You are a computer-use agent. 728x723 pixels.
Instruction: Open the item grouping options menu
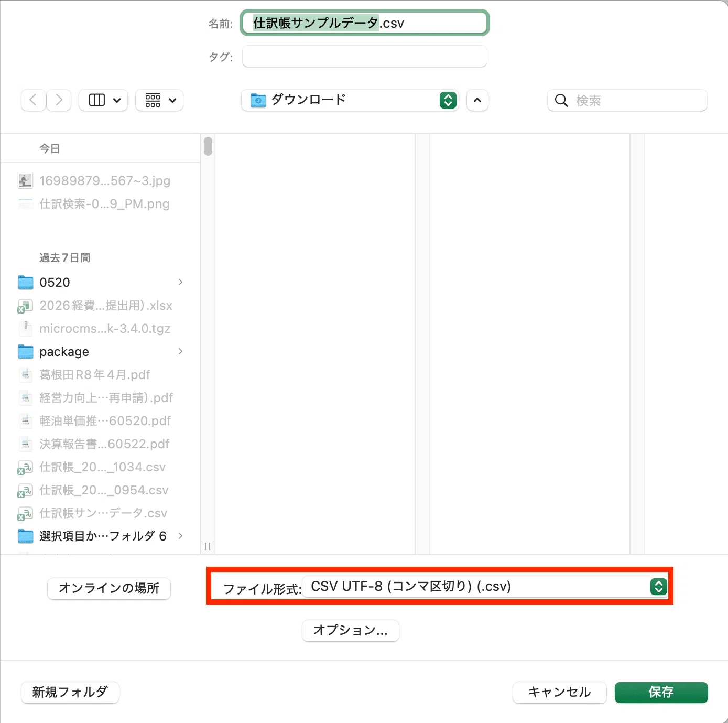159,100
